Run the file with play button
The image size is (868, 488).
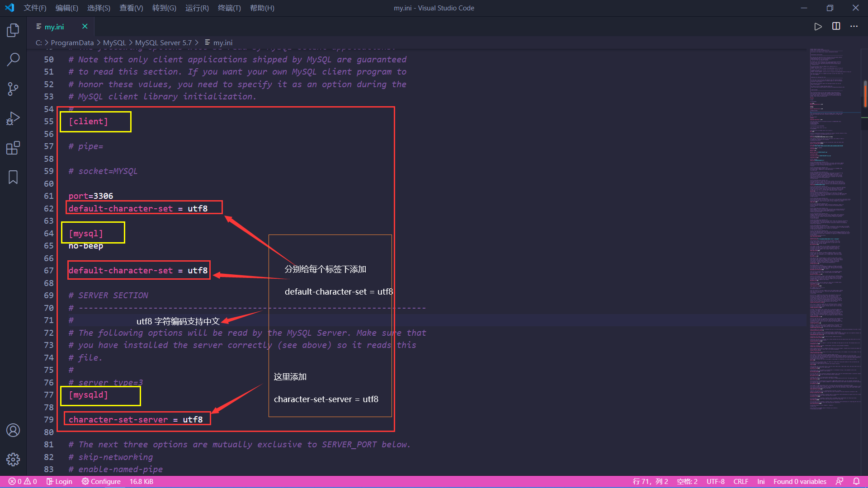pyautogui.click(x=818, y=27)
